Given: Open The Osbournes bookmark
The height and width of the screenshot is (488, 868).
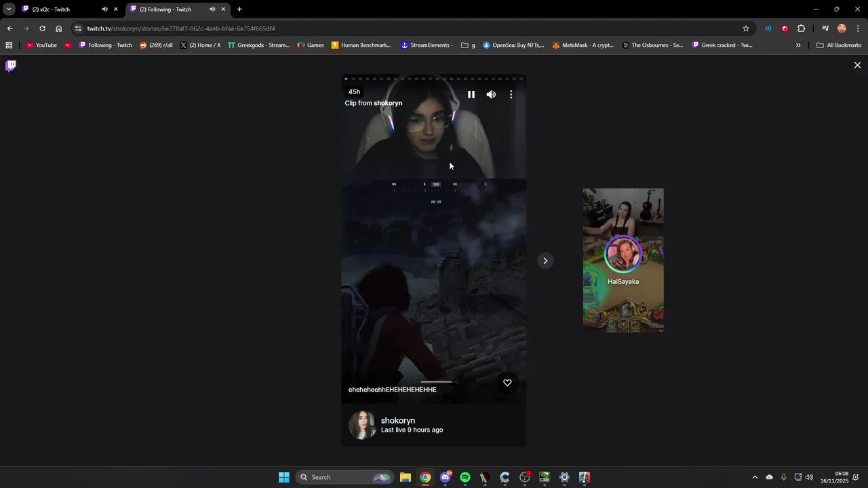Looking at the screenshot, I should [x=652, y=45].
